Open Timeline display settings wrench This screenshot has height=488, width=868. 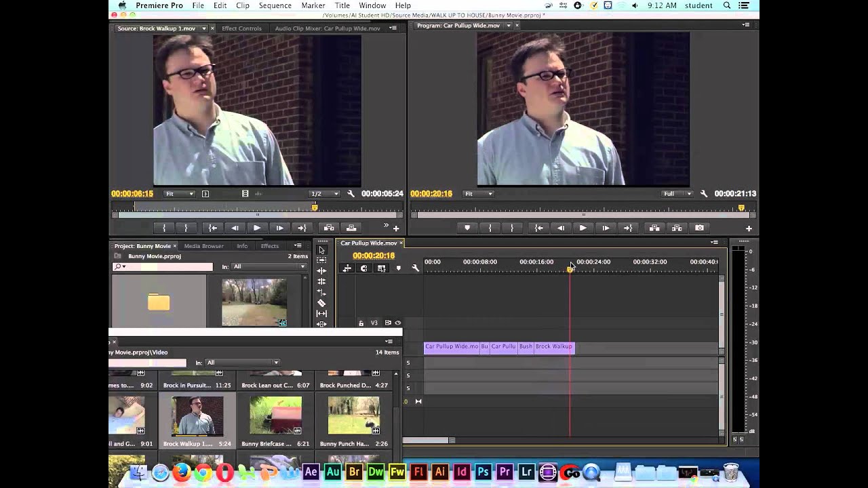point(416,268)
